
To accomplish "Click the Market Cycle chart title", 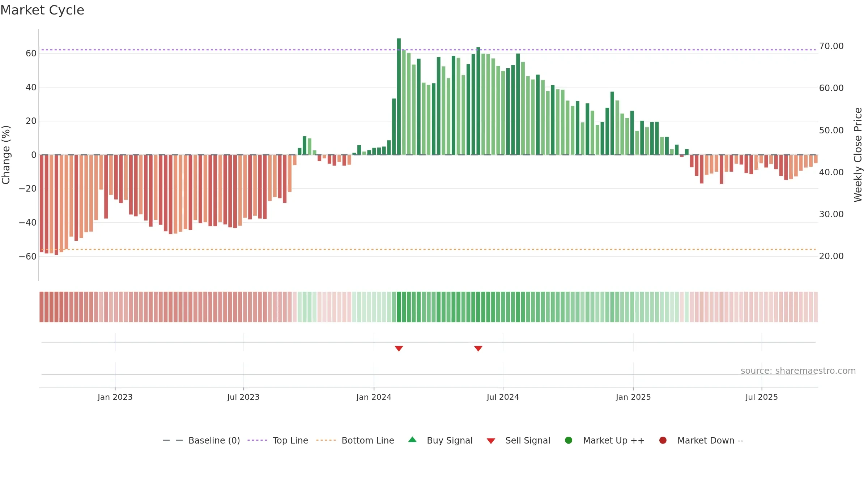I will click(42, 10).
